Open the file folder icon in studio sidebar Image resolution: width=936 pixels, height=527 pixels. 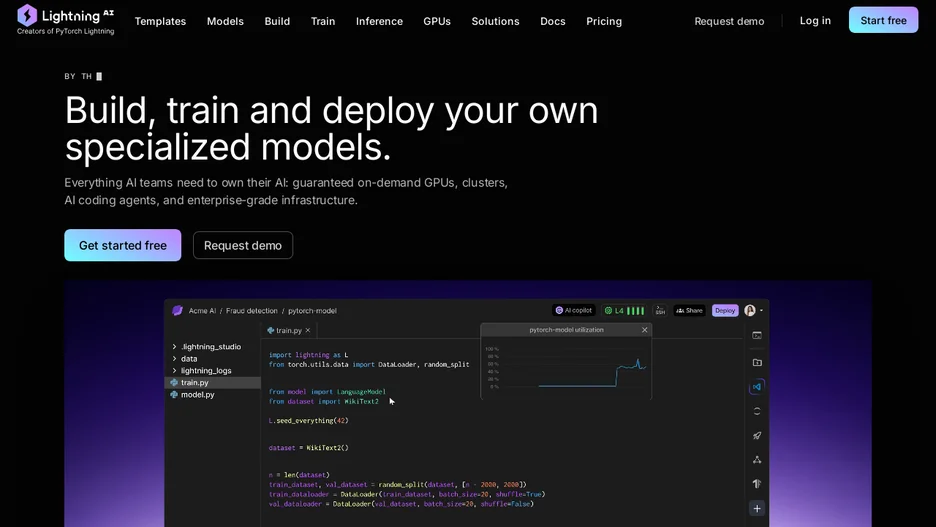pyautogui.click(x=757, y=362)
